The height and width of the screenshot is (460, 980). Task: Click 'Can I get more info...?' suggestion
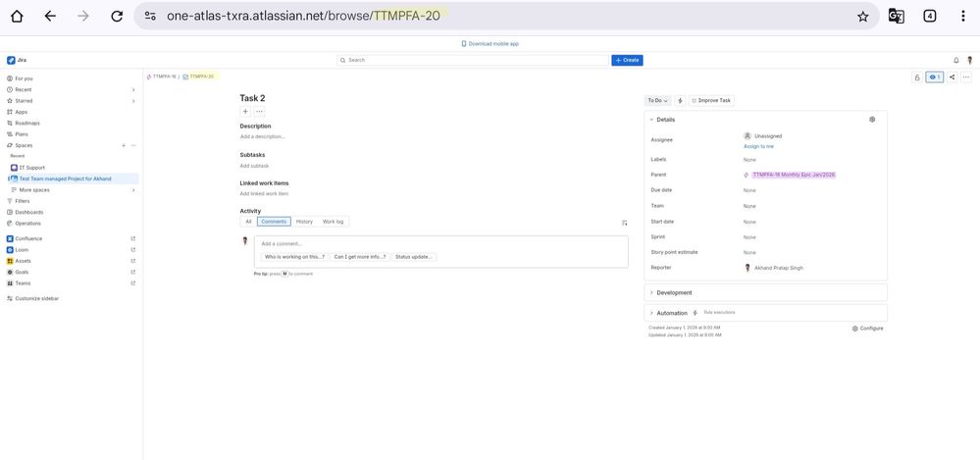click(x=360, y=257)
